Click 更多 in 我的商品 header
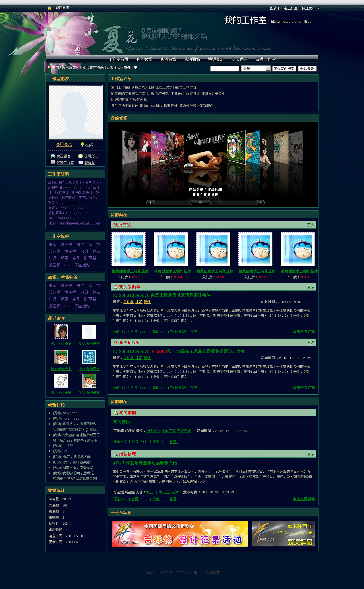364x589 pixels. coord(311,225)
